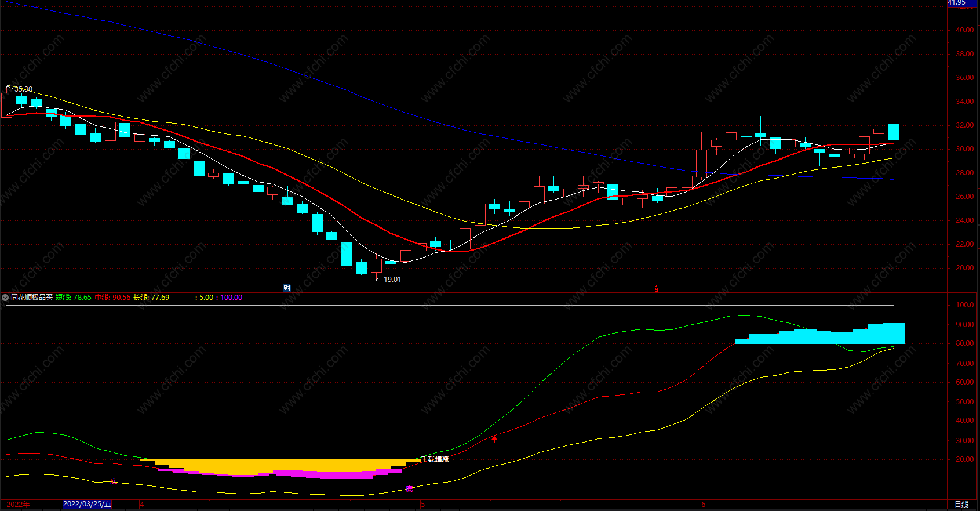Click the 同花顺极品买 indicator name
This screenshot has width=980, height=511.
coord(32,298)
